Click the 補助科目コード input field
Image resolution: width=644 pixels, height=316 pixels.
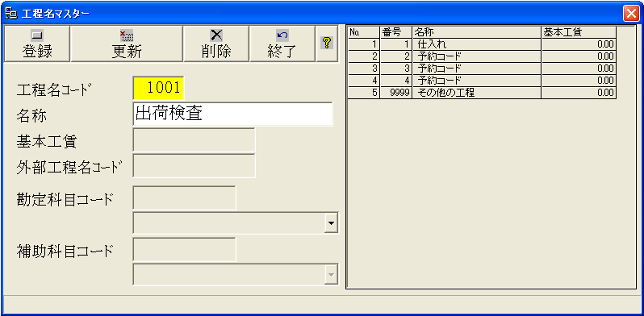(x=185, y=250)
